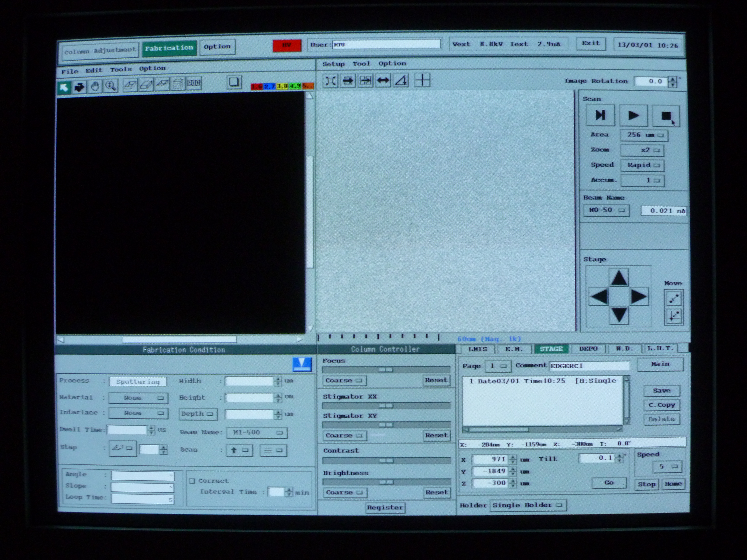Toggle the red HV button
Screen dimensions: 747x560
(287, 46)
